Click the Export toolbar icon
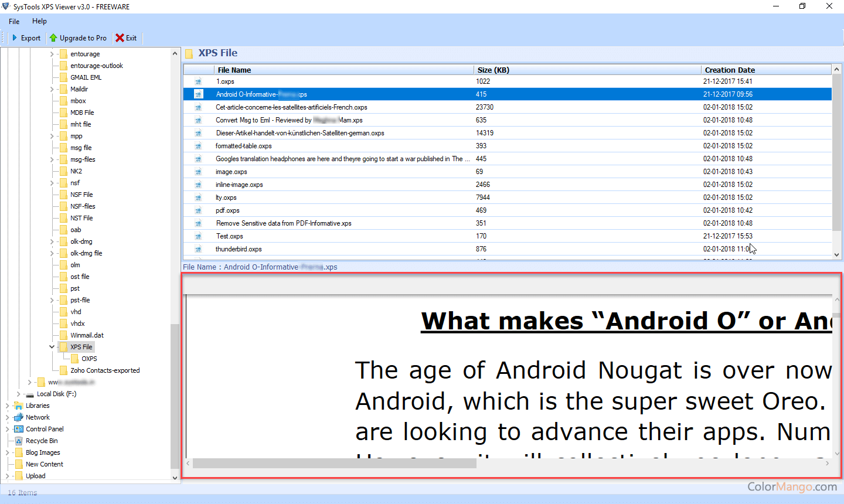This screenshot has width=844, height=504. click(x=15, y=38)
